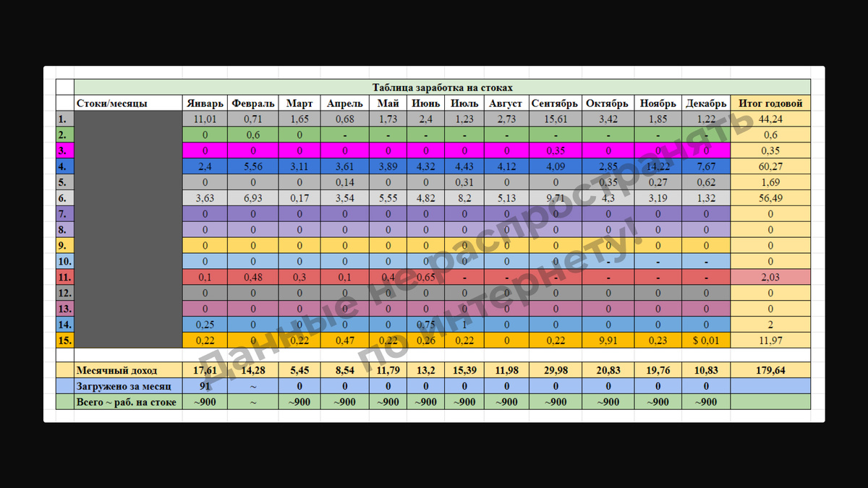Viewport: 868px width, 488px height.
Task: Select the cell containing 14,22
Action: (x=658, y=166)
